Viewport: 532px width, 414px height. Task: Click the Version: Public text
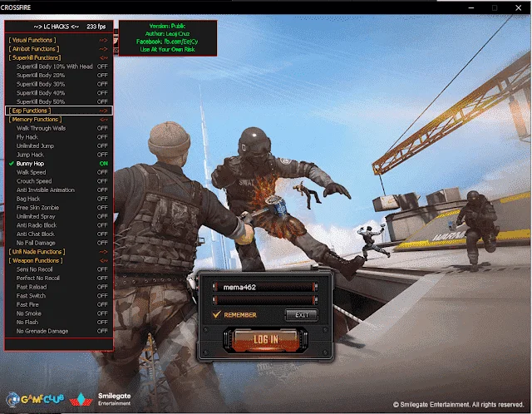pos(168,26)
